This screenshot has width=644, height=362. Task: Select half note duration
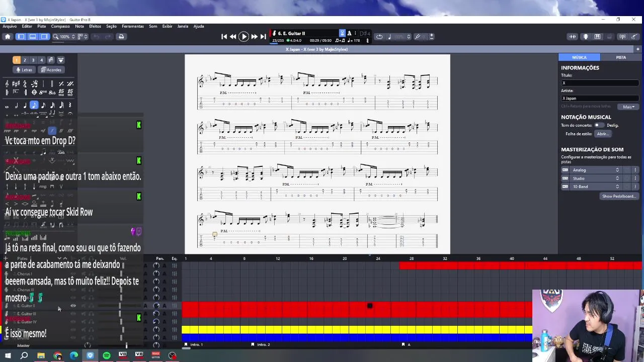16,105
